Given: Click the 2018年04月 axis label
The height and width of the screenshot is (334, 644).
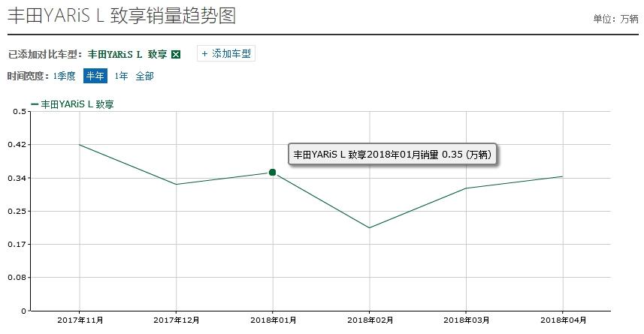Looking at the screenshot, I should [x=563, y=320].
